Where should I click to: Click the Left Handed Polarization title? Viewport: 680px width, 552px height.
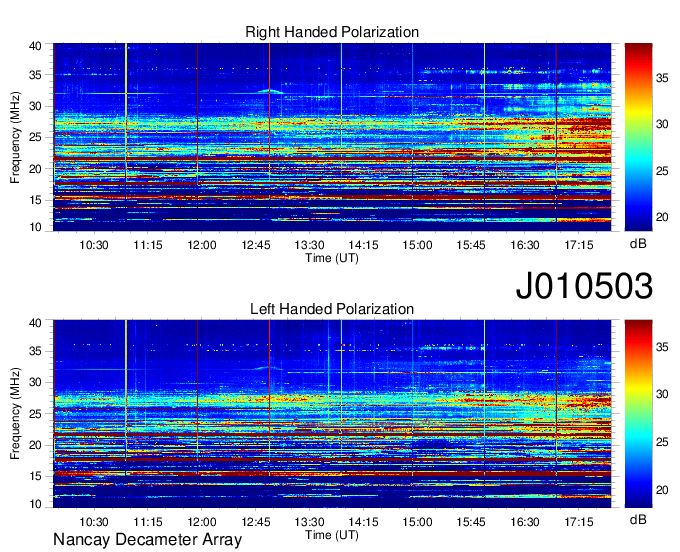332,309
